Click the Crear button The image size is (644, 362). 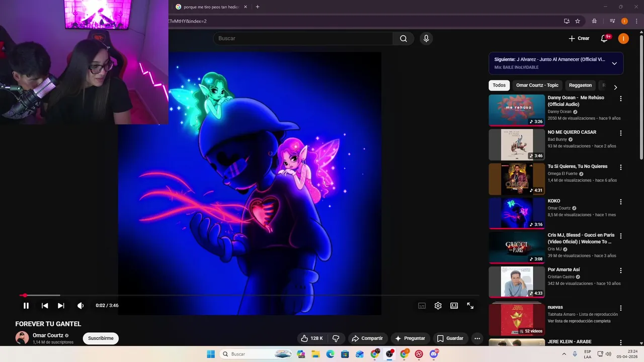tap(579, 38)
